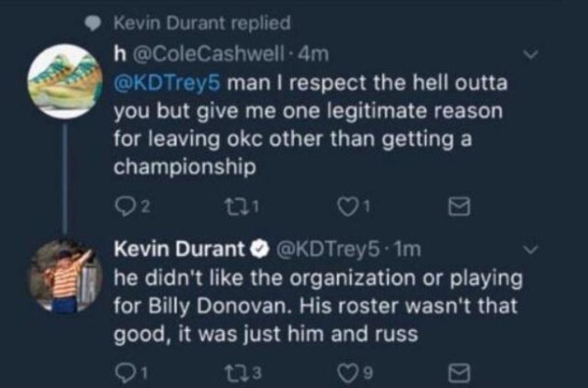This screenshot has height=388, width=588.
Task: View Kevin Durant's profile avatar
Action: [66, 276]
